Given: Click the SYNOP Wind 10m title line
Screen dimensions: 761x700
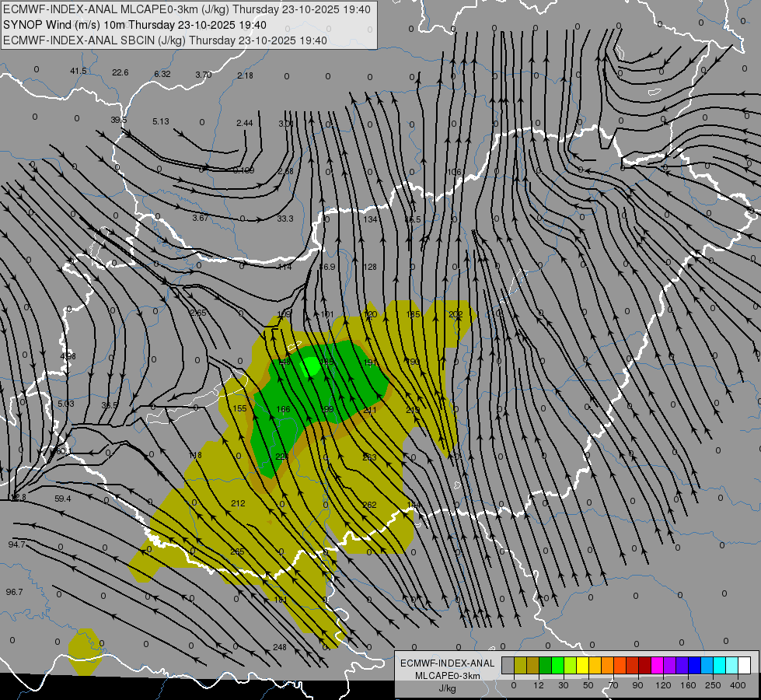Looking at the screenshot, I should tap(134, 25).
